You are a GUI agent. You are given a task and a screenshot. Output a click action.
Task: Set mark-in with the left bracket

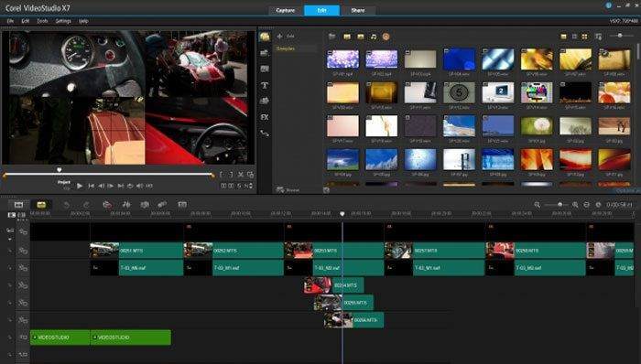pyautogui.click(x=222, y=175)
